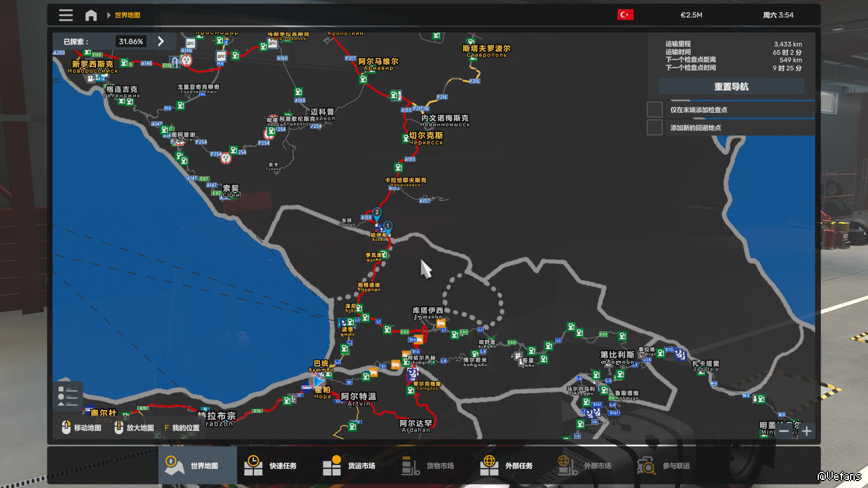Zoom in the map with plus button
868x488 pixels.
[x=807, y=431]
